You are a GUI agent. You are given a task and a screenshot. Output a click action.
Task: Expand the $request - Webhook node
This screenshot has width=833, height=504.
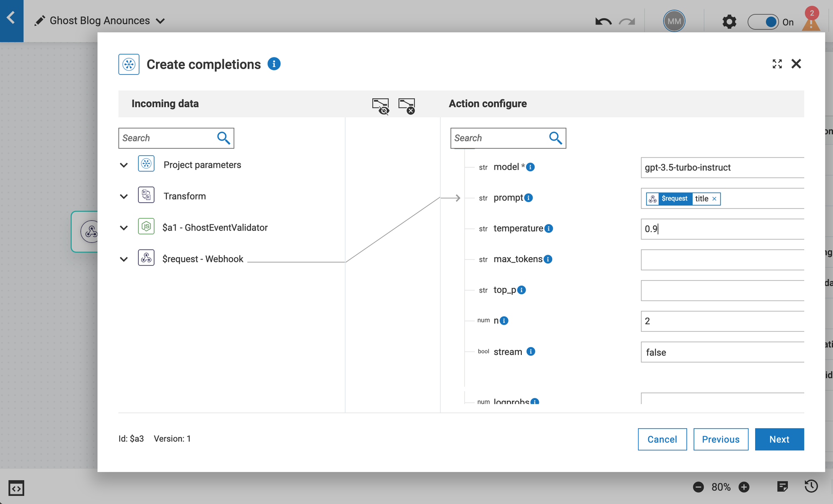[x=124, y=259]
